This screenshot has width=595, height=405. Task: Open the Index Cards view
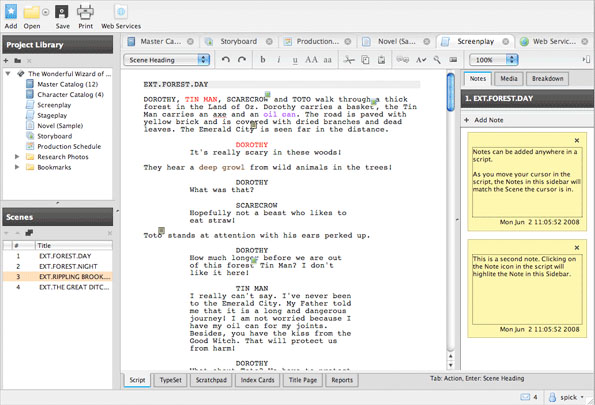coord(257,380)
